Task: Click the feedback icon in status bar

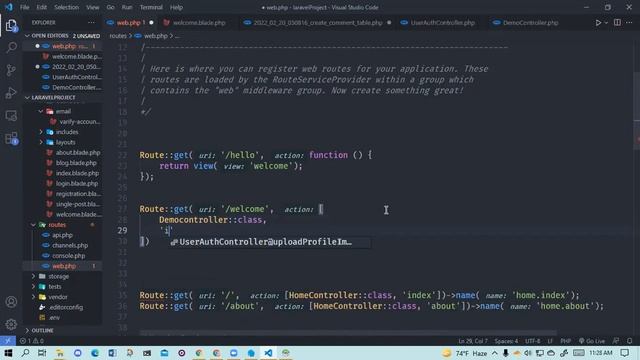Action: [616, 341]
